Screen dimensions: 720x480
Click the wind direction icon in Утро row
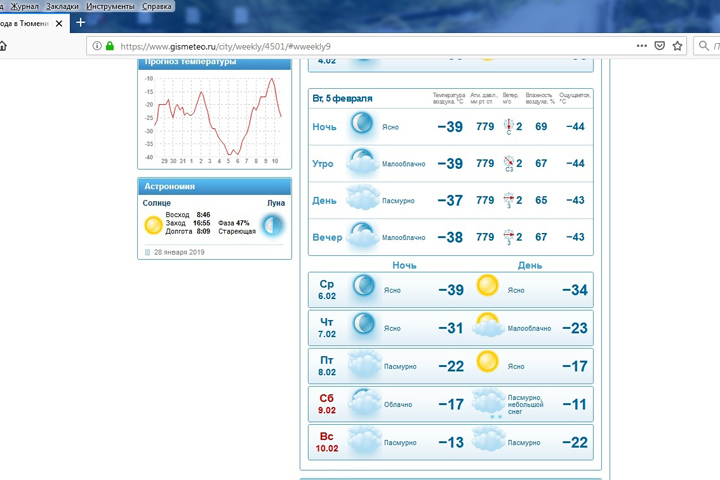[x=509, y=163]
